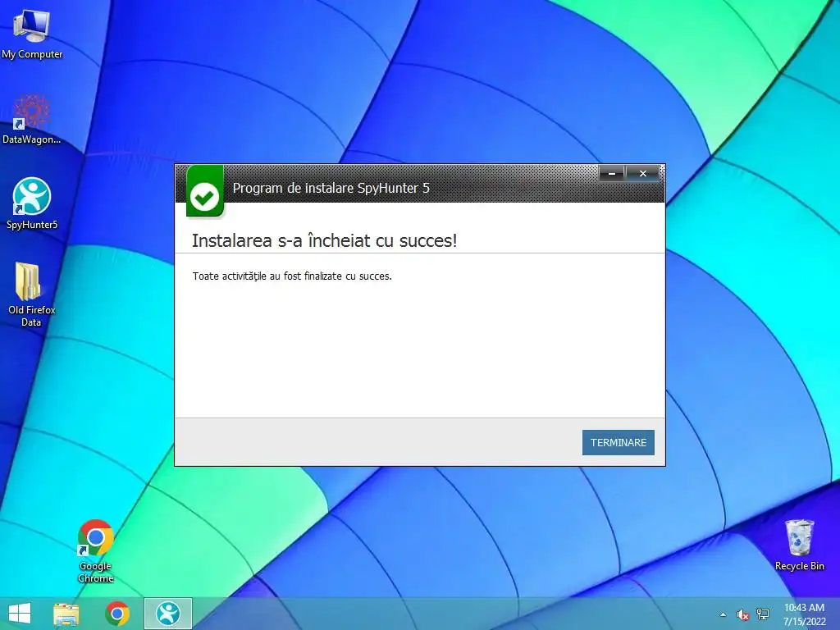Click the green checkmark installer icon
Screen dimensions: 840x630
[x=204, y=192]
